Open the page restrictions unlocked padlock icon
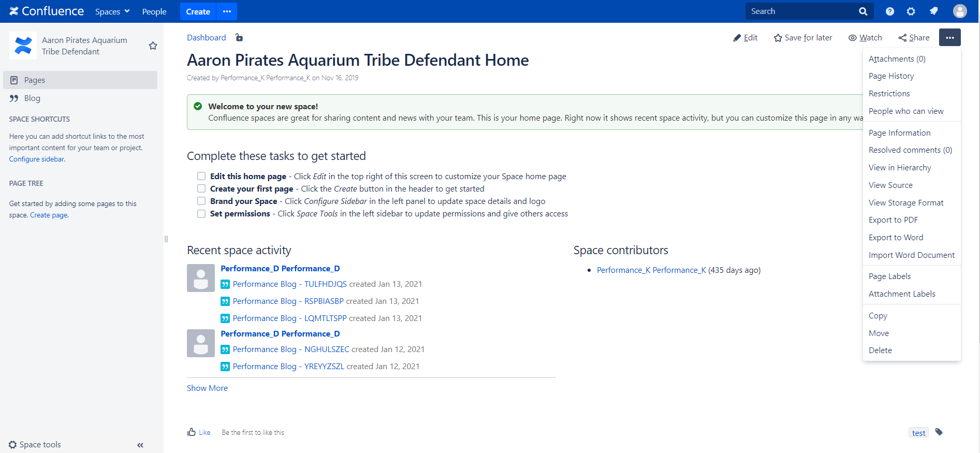The width and height of the screenshot is (980, 453). (x=239, y=37)
